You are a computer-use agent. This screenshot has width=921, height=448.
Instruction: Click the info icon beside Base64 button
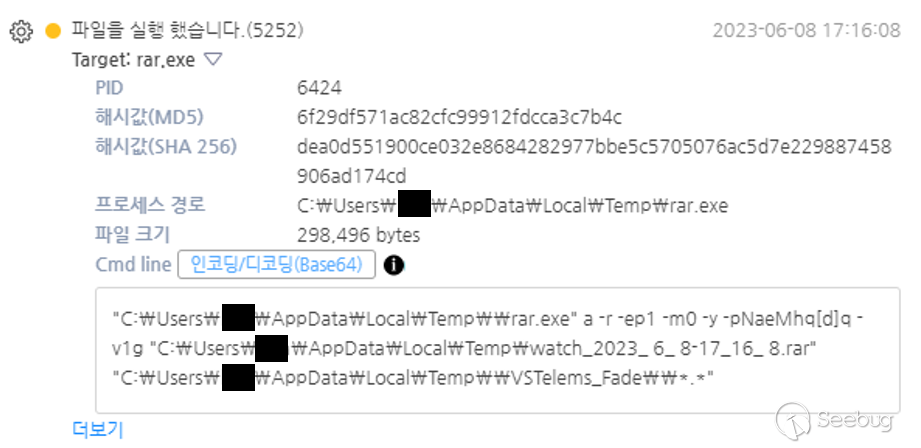pos(394,265)
